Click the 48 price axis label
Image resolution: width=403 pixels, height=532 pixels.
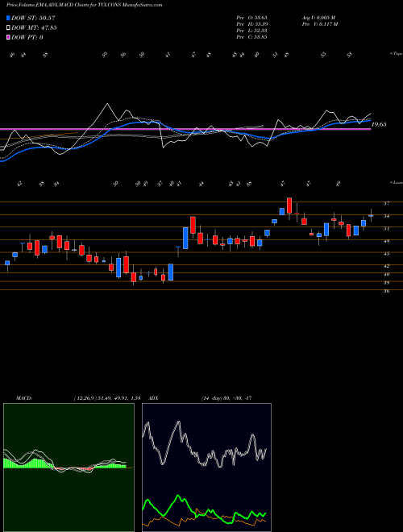[386, 241]
